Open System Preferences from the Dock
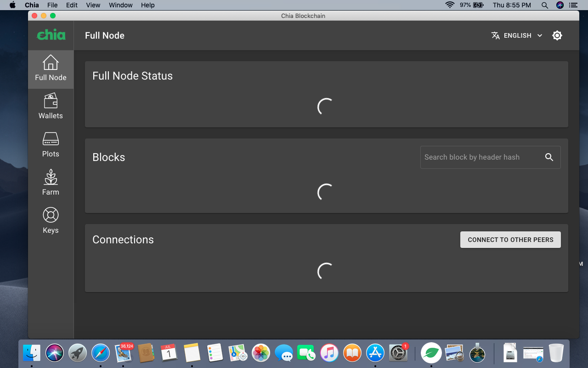The width and height of the screenshot is (588, 368). tap(398, 353)
